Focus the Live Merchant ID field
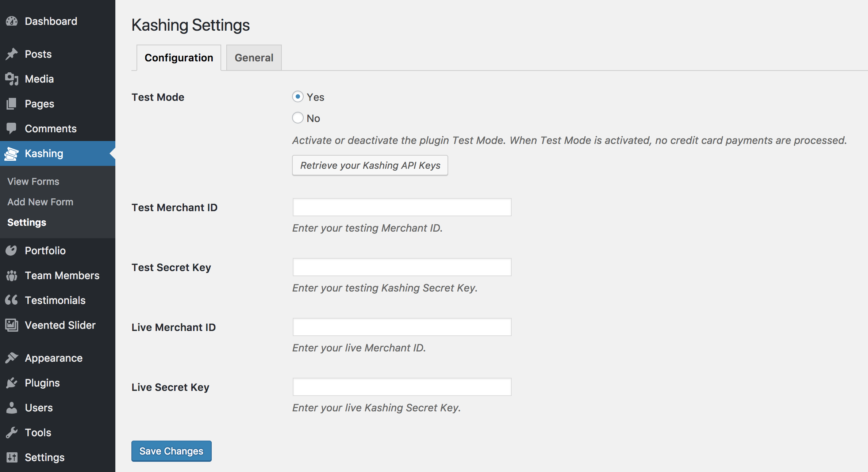 click(x=402, y=327)
